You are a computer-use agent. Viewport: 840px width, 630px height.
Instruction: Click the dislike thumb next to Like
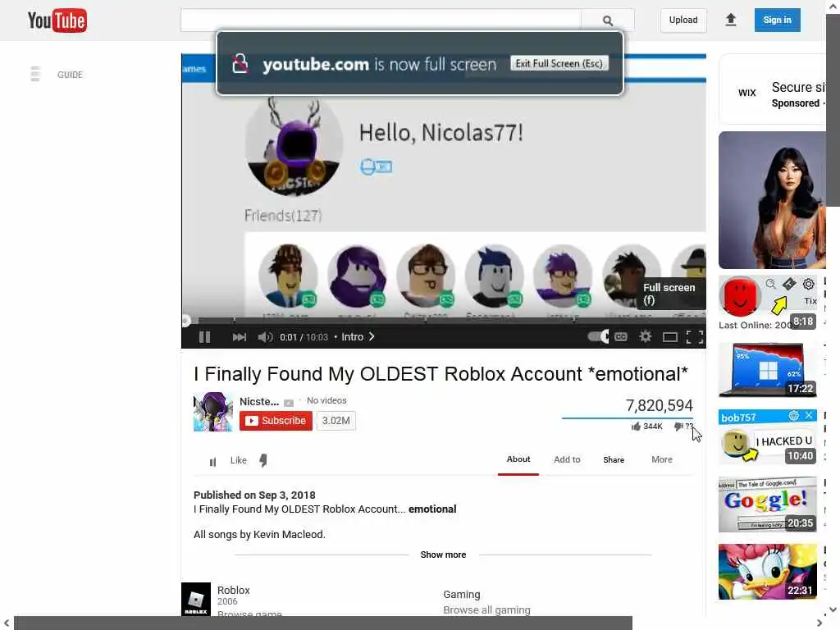point(263,461)
